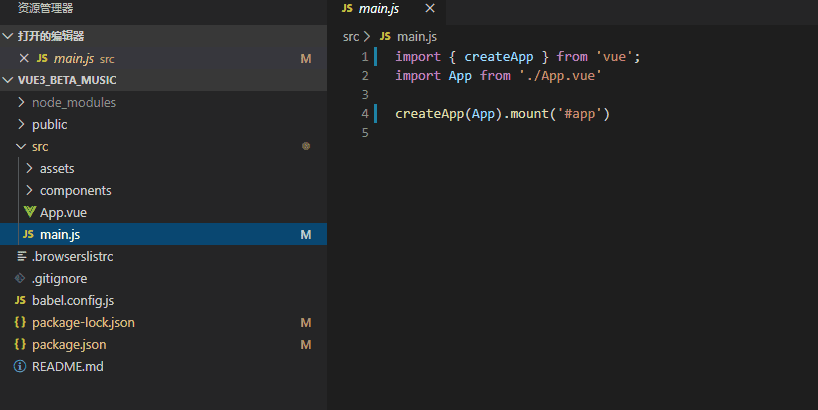Click the M badge in open editors row
The image size is (818, 410).
[x=306, y=58]
